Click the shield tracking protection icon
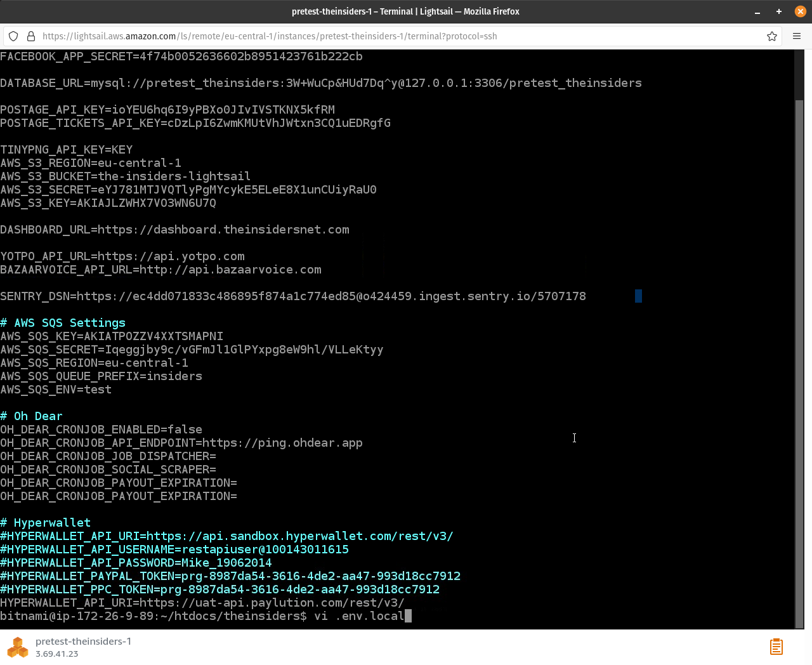 [x=13, y=36]
